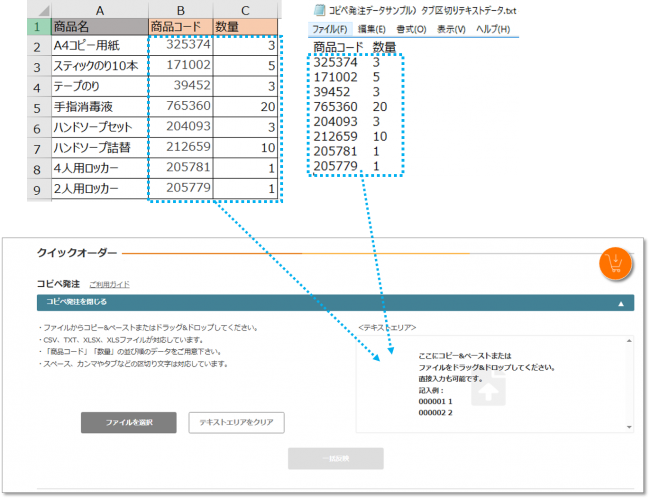Viewport: 650px width, 499px height.
Task: Open the orange shopping cart icon
Action: [x=614, y=265]
